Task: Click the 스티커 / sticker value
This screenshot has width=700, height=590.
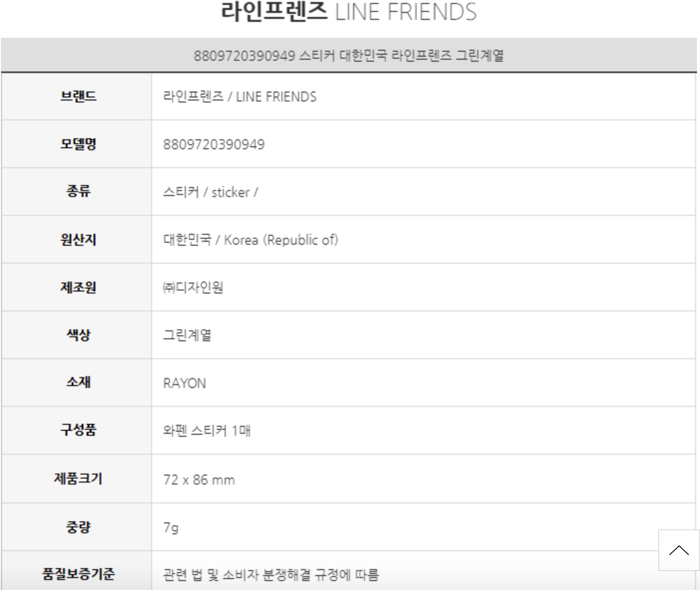Action: click(210, 192)
